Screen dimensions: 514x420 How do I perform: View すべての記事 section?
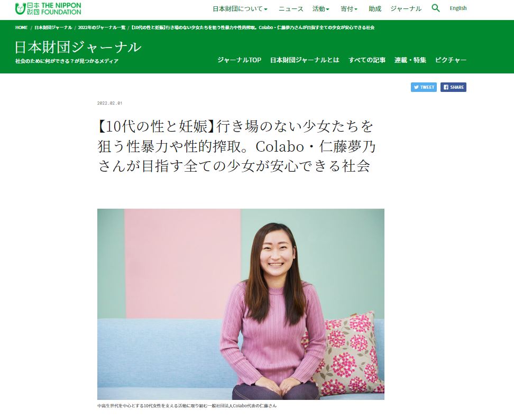click(x=367, y=60)
